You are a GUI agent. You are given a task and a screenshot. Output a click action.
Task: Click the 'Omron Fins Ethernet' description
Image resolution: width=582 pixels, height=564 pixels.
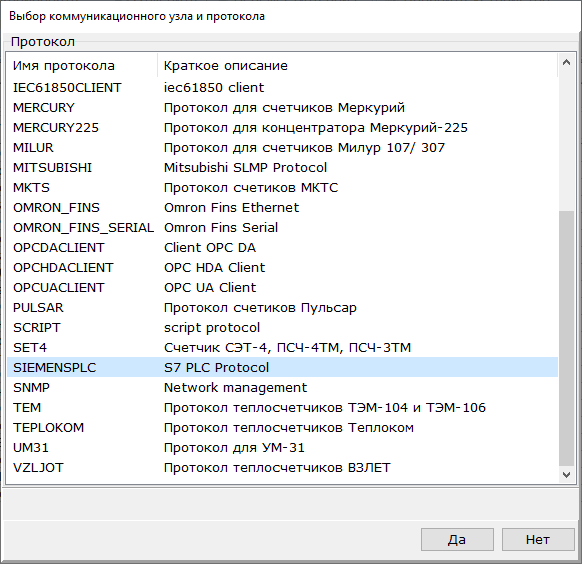tap(231, 208)
